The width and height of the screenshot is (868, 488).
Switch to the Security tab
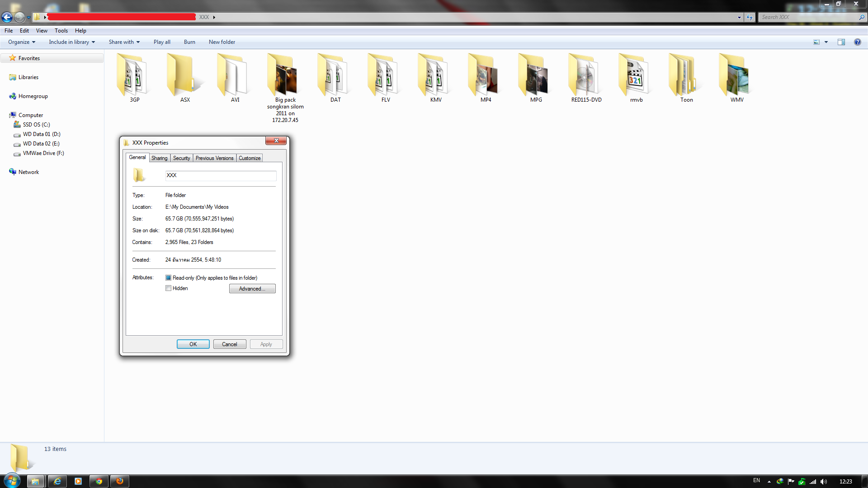(181, 158)
